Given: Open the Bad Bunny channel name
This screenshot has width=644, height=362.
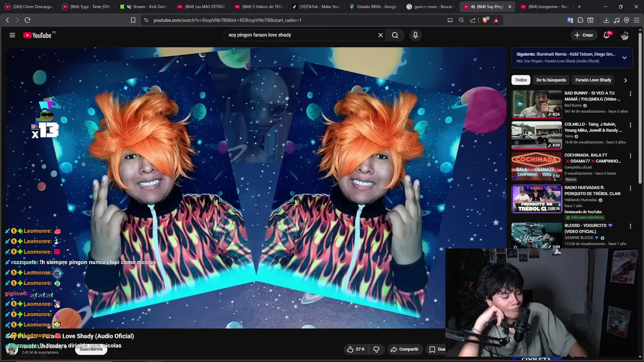Looking at the screenshot, I should (573, 106).
